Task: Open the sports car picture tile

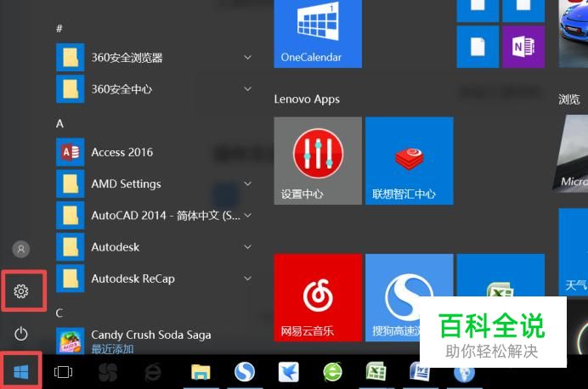Action: click(x=574, y=34)
